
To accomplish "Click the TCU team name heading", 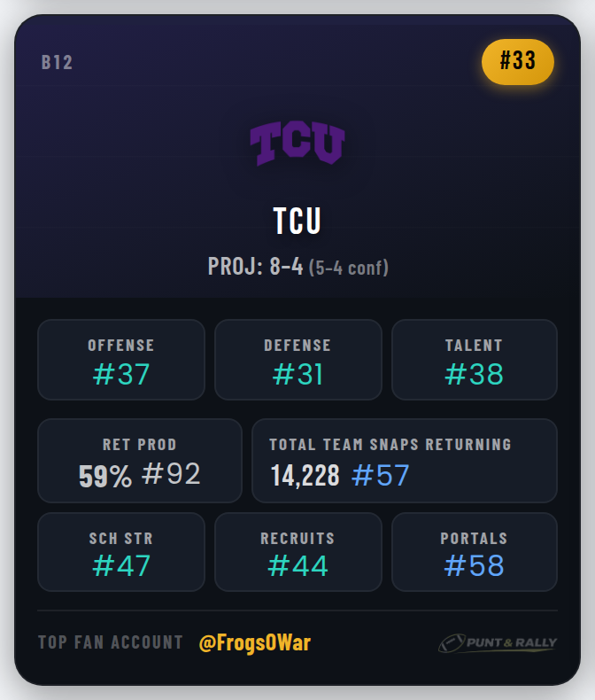I will click(x=297, y=221).
